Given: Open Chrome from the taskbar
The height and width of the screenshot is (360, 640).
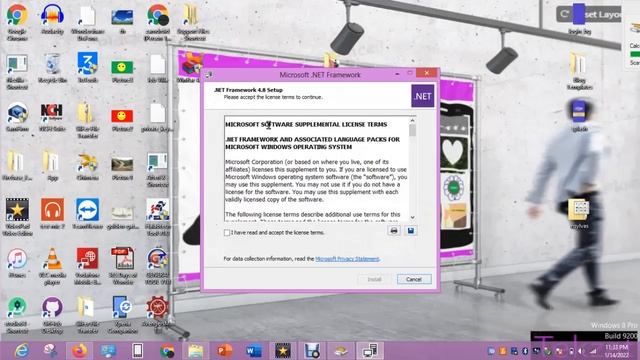Looking at the screenshot, I should (x=167, y=351).
